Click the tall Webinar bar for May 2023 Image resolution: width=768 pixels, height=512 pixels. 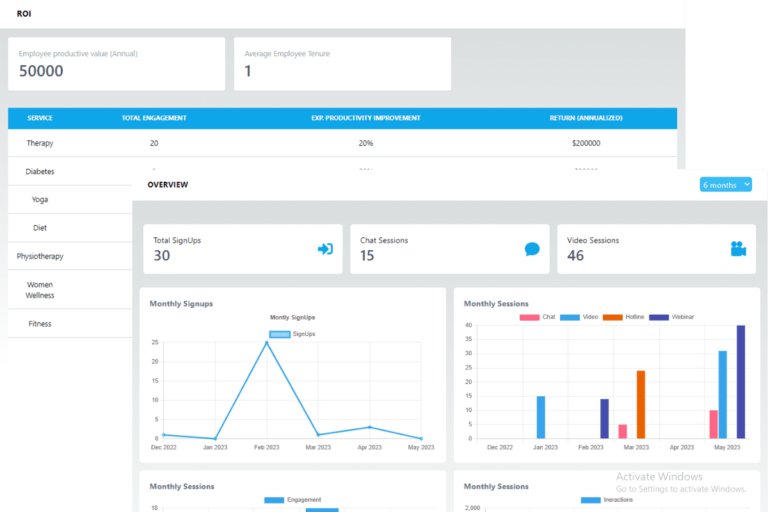(741, 382)
